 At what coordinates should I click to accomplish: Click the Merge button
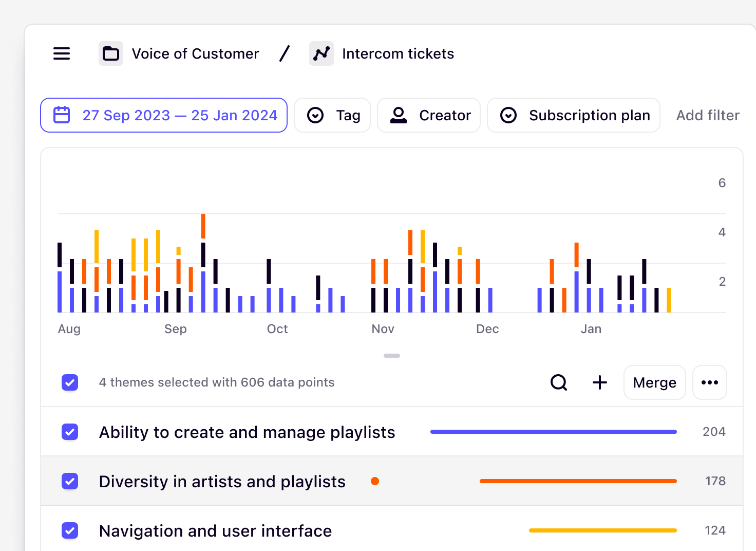pyautogui.click(x=654, y=382)
